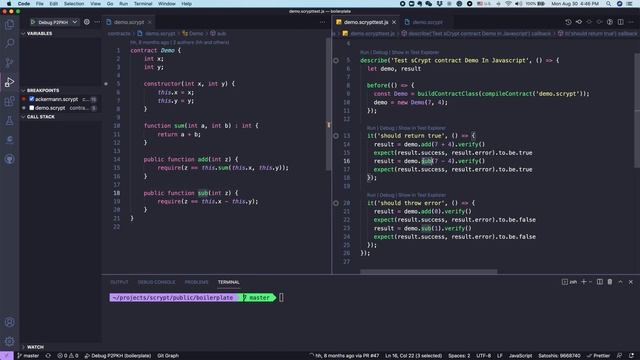Screen dimensions: 640x360
Task: Click the Satoshis value in status bar
Action: coord(559,356)
